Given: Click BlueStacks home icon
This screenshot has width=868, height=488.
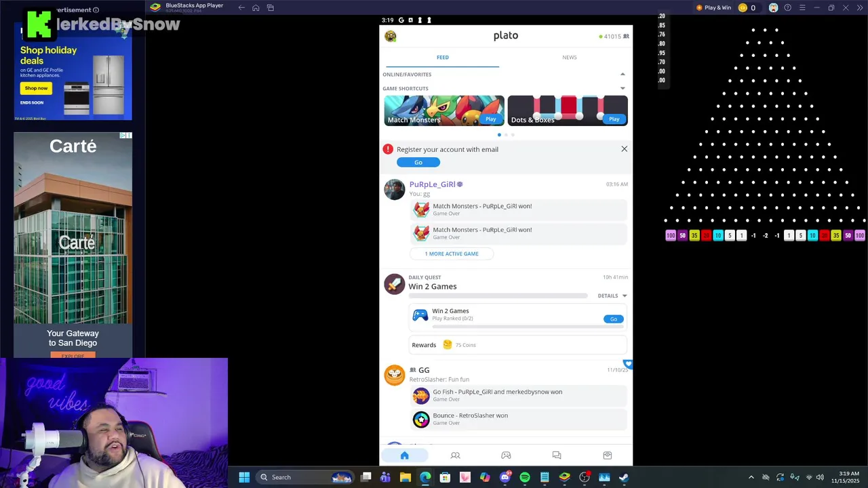Looking at the screenshot, I should 256,7.
